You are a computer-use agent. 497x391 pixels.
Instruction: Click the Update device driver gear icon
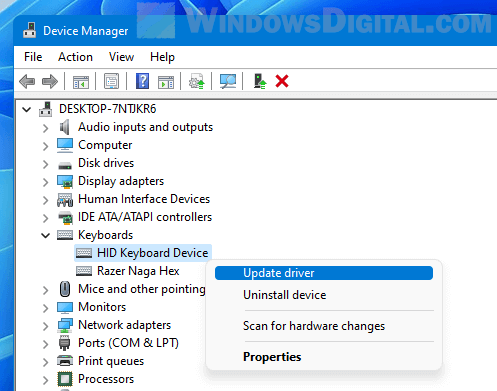[197, 81]
